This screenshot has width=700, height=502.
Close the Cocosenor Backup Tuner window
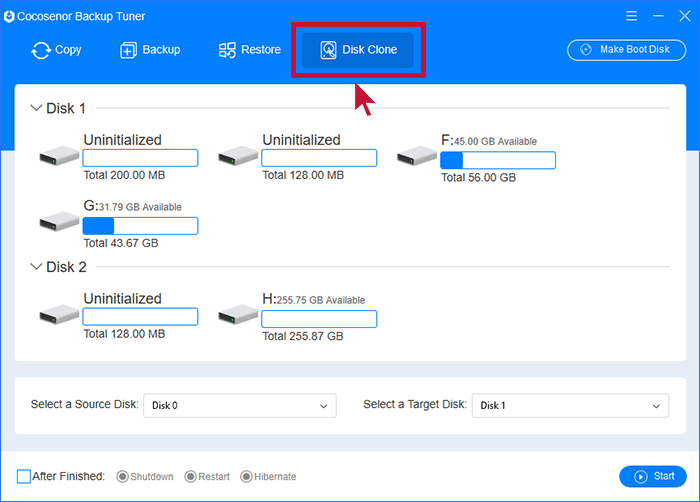(x=685, y=17)
